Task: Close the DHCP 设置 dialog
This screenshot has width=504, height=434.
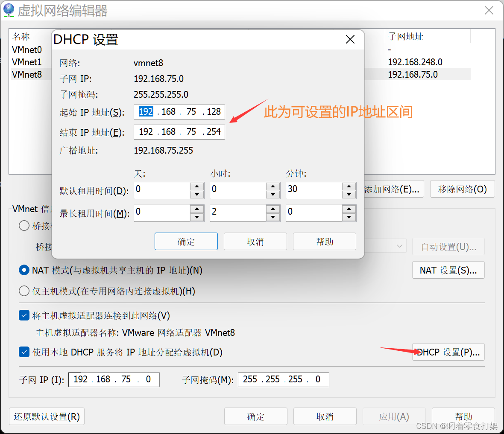Action: coord(350,39)
